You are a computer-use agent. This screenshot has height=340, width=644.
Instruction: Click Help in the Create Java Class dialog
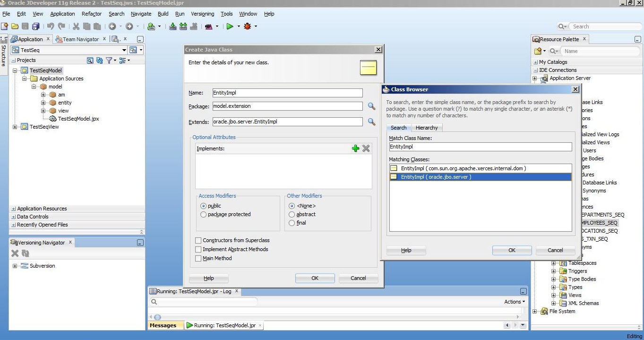coord(208,278)
